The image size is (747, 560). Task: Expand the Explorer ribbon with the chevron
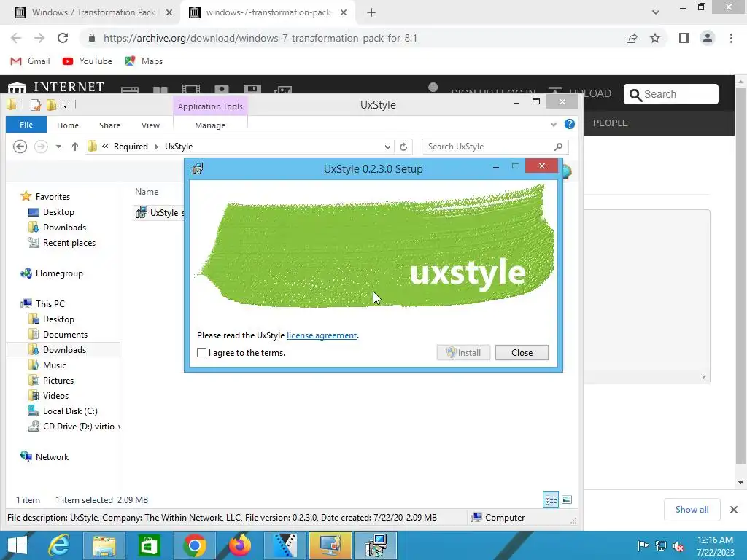point(554,124)
